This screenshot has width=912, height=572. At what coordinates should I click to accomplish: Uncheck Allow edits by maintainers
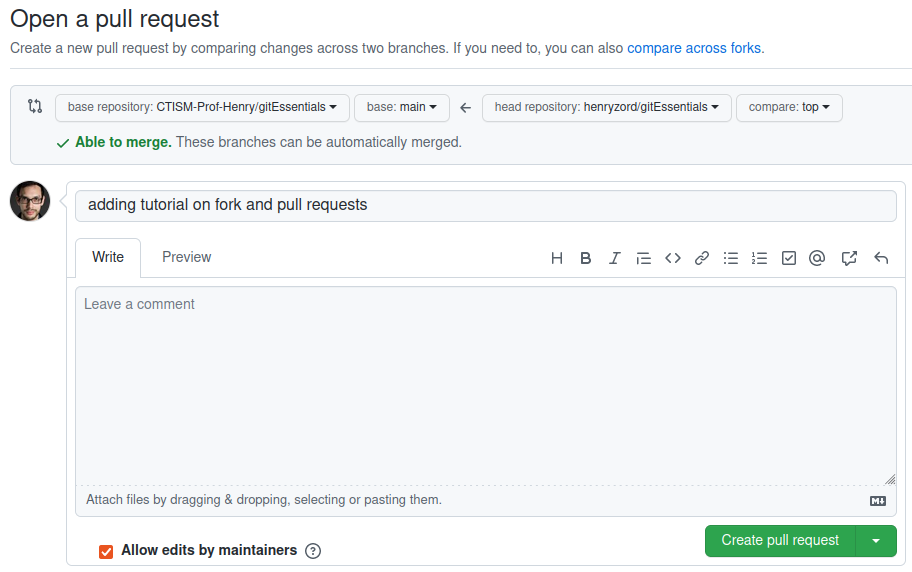point(106,551)
